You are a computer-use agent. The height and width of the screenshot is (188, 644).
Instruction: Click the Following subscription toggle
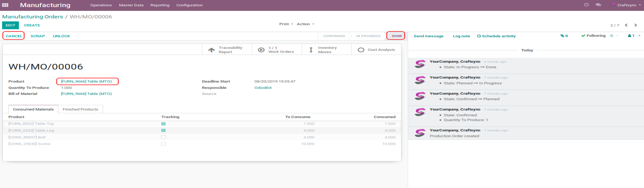[593, 36]
